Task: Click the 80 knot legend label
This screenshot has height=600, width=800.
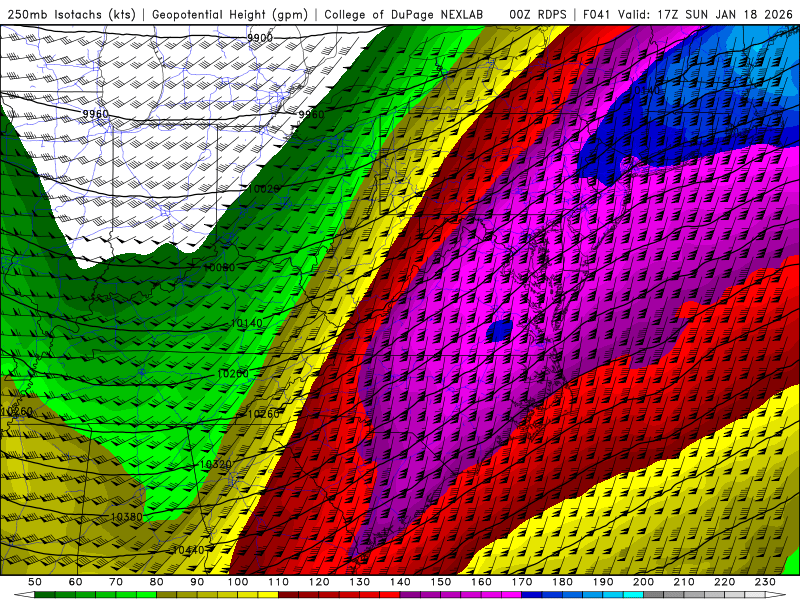Action: pyautogui.click(x=157, y=582)
